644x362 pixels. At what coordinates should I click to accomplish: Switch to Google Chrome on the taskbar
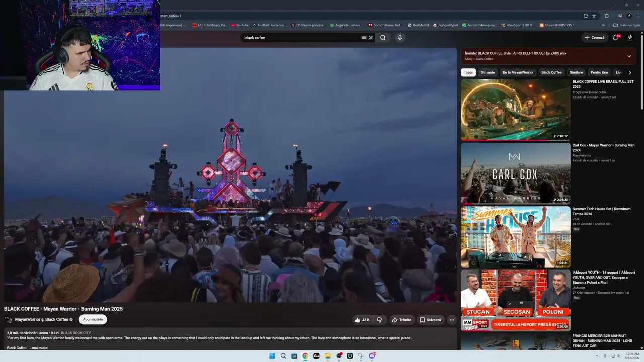[x=305, y=356]
